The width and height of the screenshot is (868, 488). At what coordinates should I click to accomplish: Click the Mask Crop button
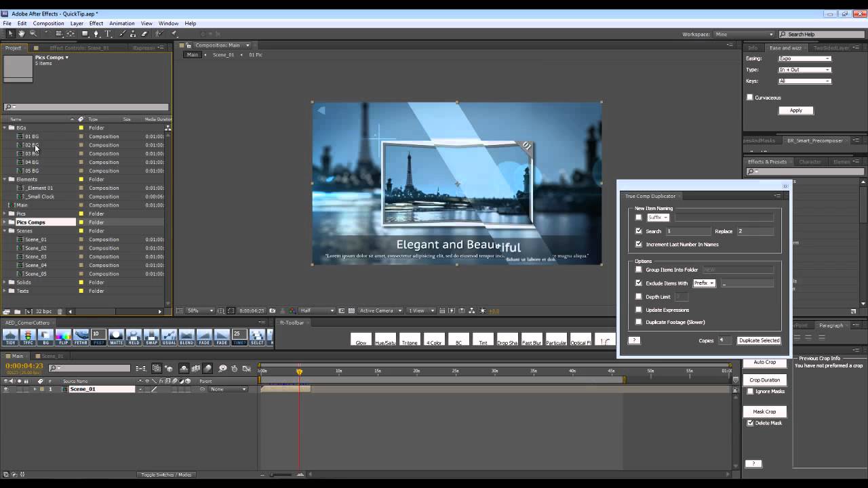[x=764, y=411]
